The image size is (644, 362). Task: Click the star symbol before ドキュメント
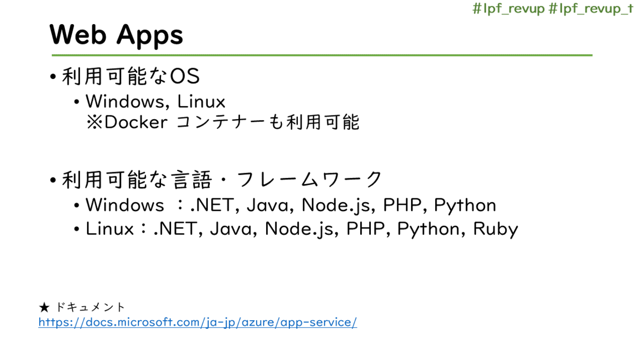45,307
